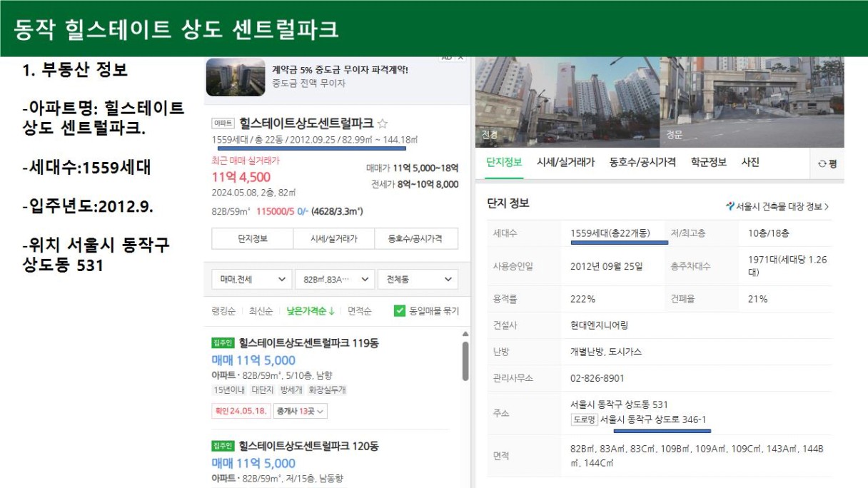
Task: Open the 힐스테이트상도센트럴파크 119동 listing
Action: pos(309,343)
